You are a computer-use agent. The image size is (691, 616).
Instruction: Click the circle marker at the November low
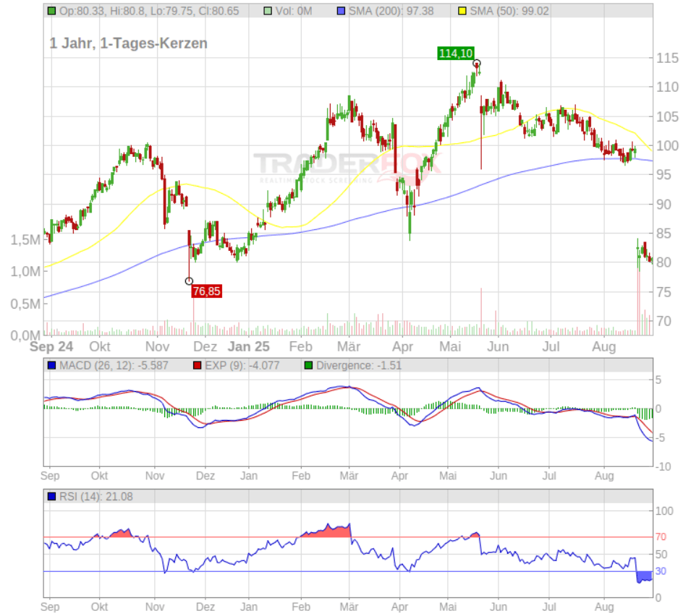190,280
